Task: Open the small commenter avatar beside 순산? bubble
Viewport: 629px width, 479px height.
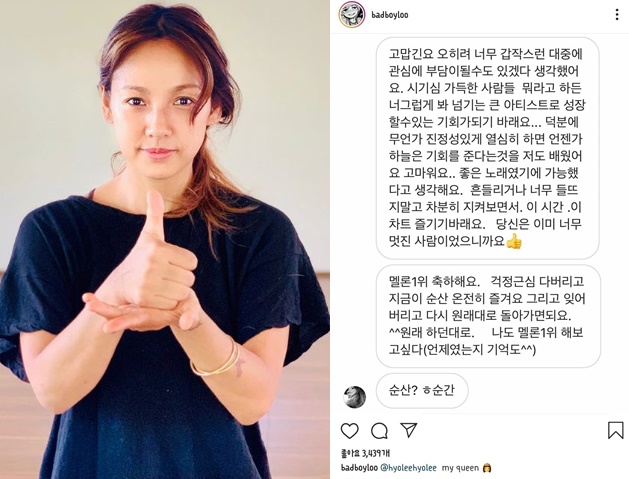Action: coord(355,397)
